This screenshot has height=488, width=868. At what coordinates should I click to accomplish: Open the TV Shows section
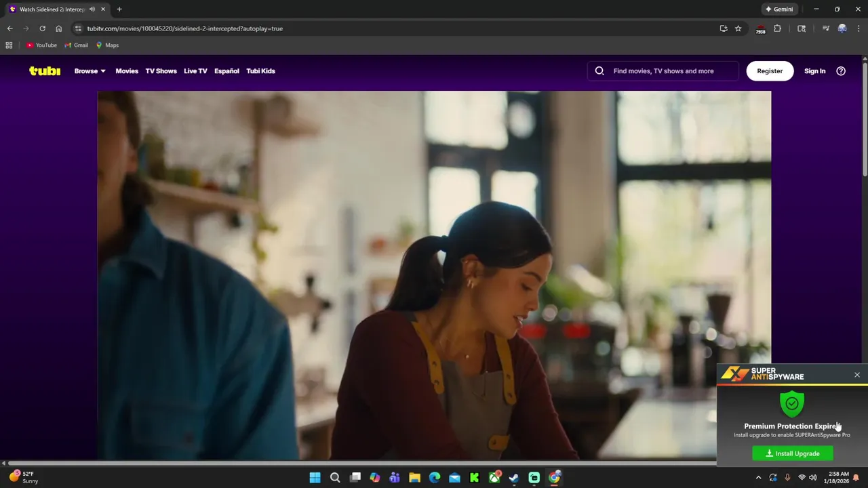click(x=161, y=70)
